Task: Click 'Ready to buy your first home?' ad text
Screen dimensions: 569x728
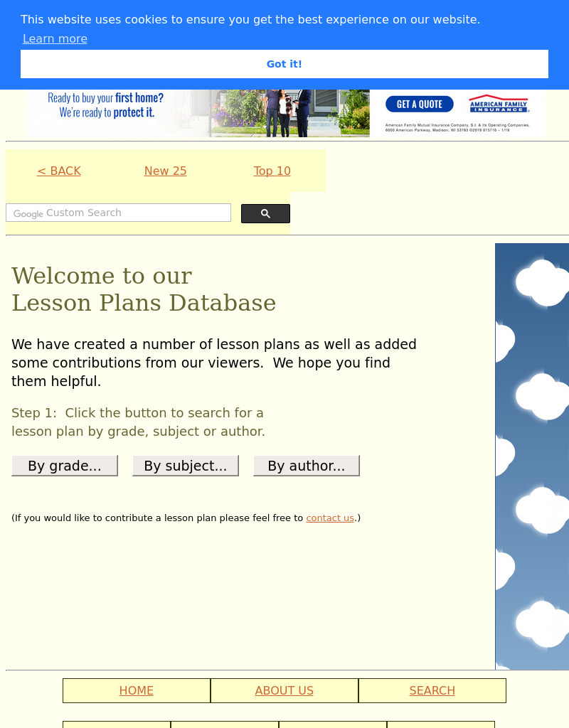Action: coord(106,105)
